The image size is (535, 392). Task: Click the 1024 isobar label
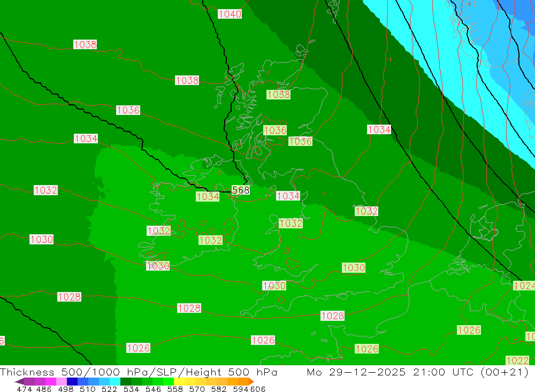pos(524,286)
